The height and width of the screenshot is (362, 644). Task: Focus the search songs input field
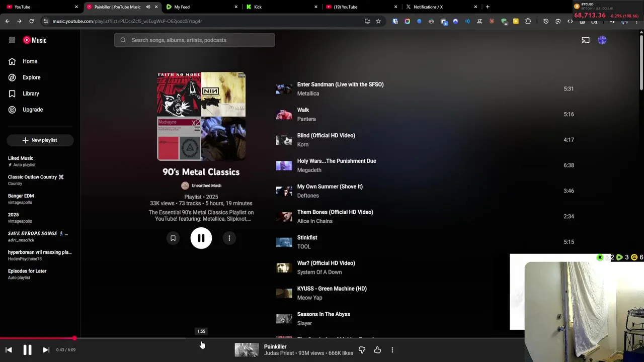pyautogui.click(x=195, y=40)
